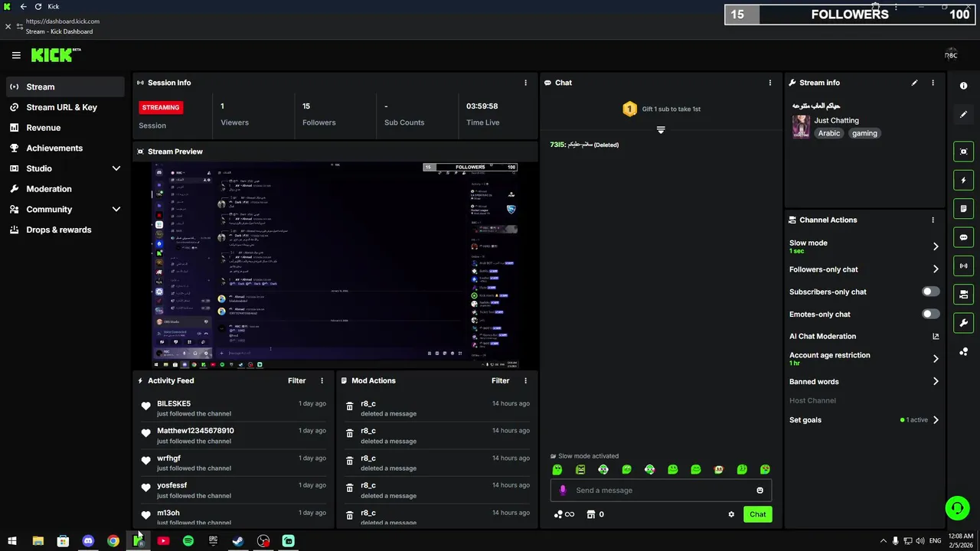Insert the first green emote in chat

click(557, 470)
